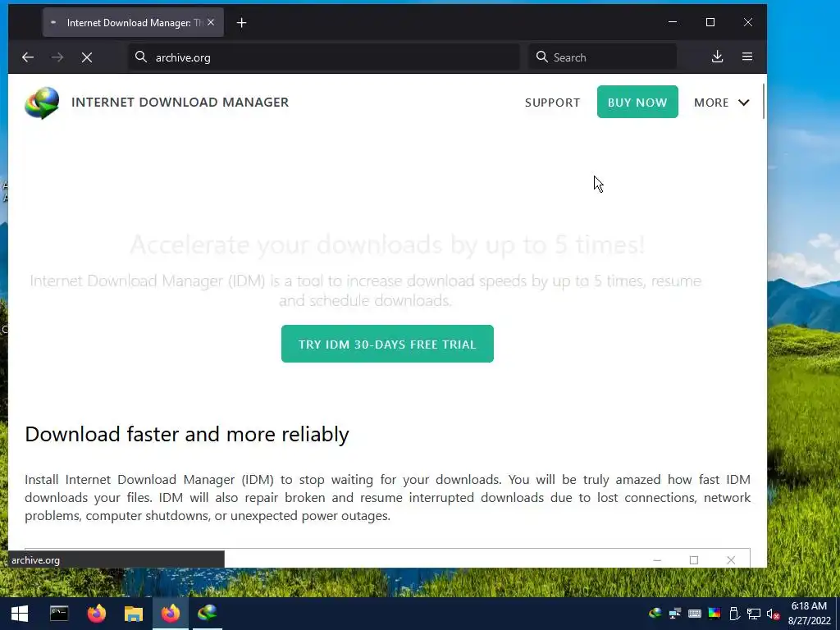Select the Internet Download Manager tab
840x630 pixels.
133,22
